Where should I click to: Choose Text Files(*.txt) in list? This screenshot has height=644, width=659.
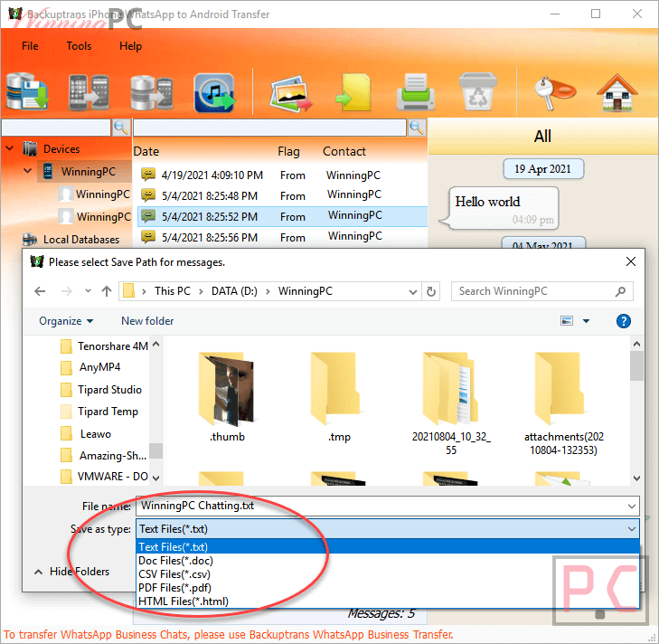coord(388,547)
